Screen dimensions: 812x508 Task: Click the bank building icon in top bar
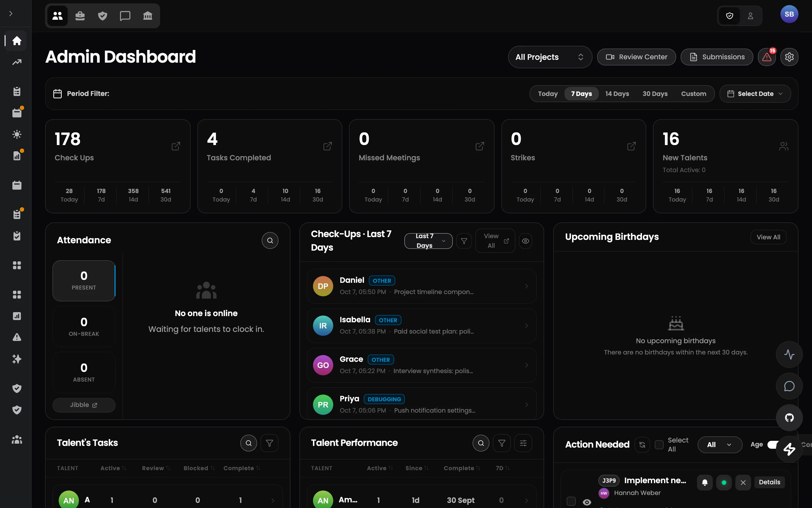point(148,16)
